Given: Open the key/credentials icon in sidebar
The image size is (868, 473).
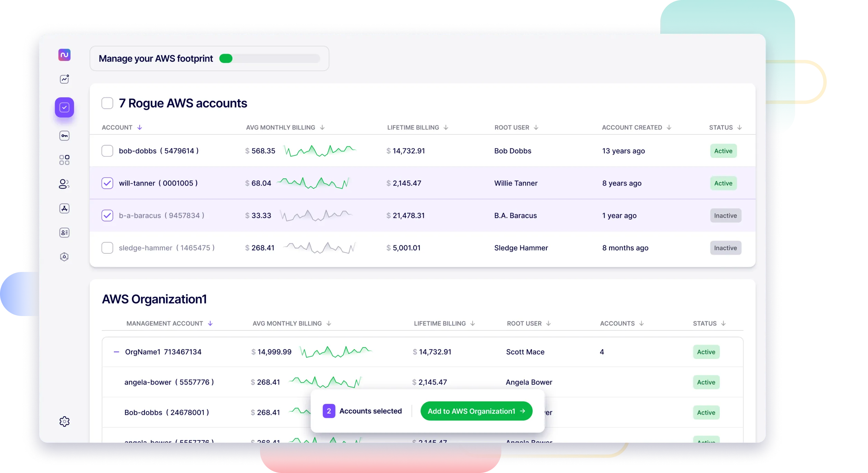Looking at the screenshot, I should (x=64, y=136).
